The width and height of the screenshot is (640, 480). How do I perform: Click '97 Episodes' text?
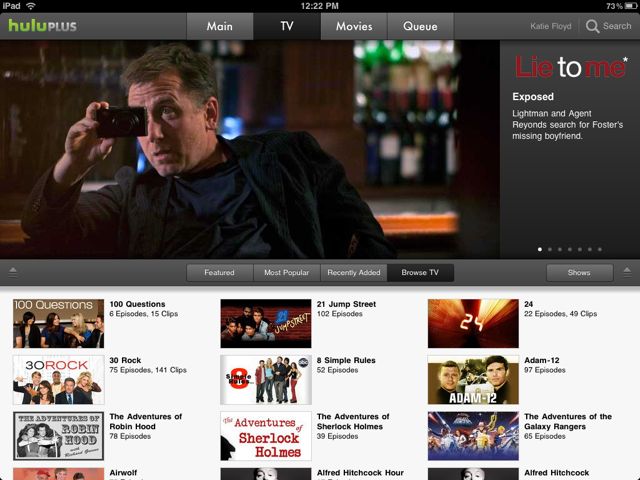pyautogui.click(x=544, y=370)
